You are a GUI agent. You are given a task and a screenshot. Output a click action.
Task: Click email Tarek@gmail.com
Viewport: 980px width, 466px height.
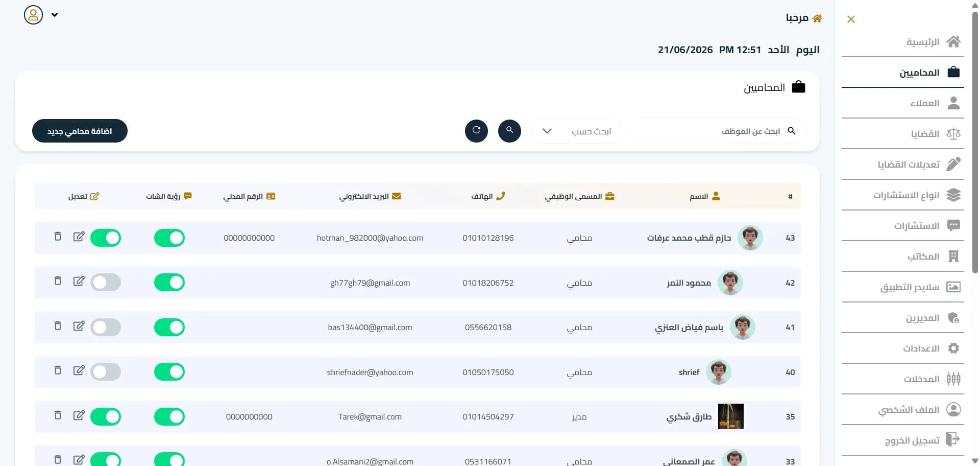tap(370, 417)
